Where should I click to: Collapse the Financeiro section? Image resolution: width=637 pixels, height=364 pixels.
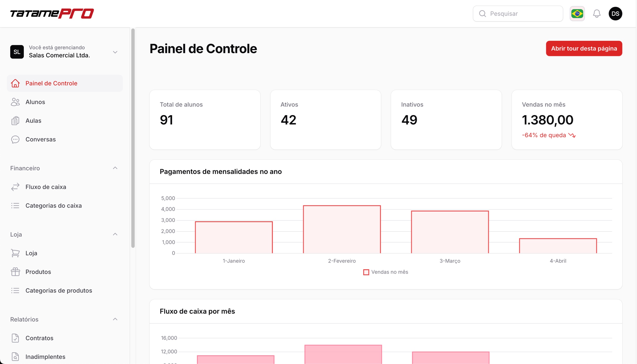pyautogui.click(x=115, y=168)
